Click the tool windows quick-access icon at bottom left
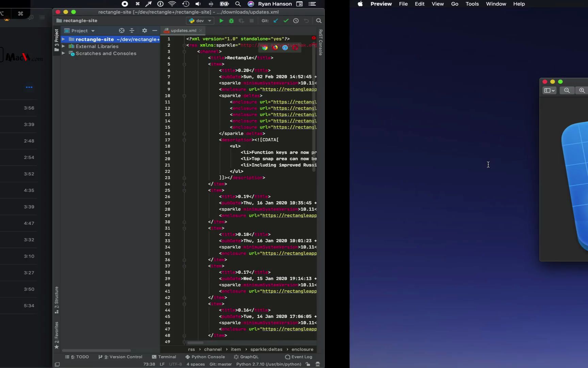The height and width of the screenshot is (368, 588). [x=57, y=364]
